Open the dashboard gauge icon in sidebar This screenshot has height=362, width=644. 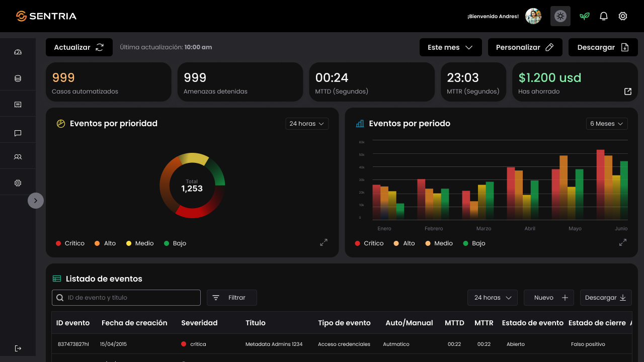click(18, 52)
